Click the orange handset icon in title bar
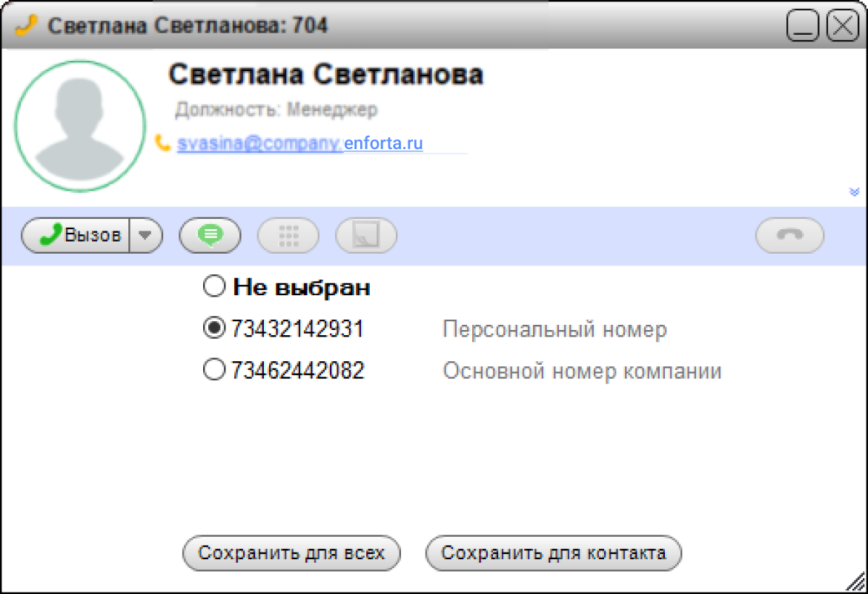 pos(26,25)
